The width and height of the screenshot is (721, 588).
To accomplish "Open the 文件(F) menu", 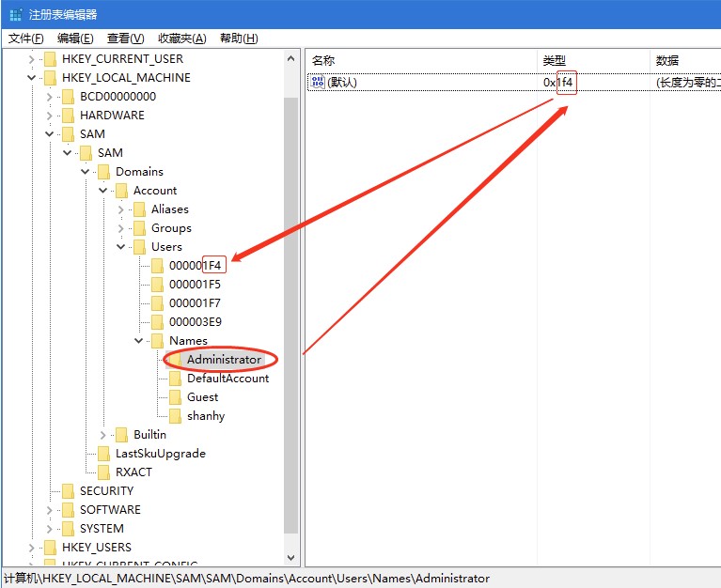I will point(25,39).
